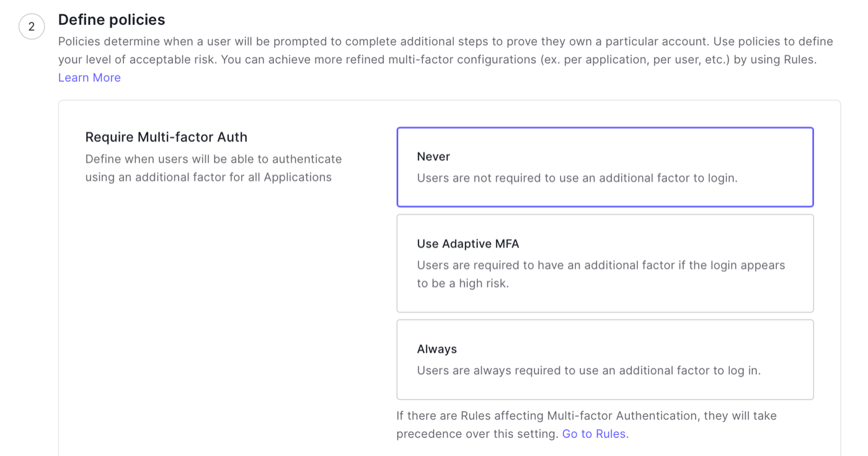Viewport: 868px width, 456px height.
Task: Click the 'always required to use' description
Action: (588, 370)
